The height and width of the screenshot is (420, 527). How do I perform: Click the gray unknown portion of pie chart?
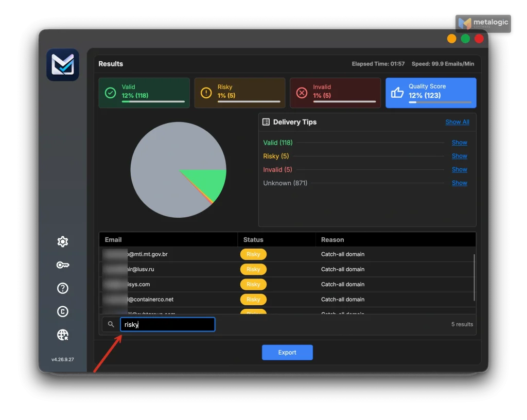pos(161,161)
